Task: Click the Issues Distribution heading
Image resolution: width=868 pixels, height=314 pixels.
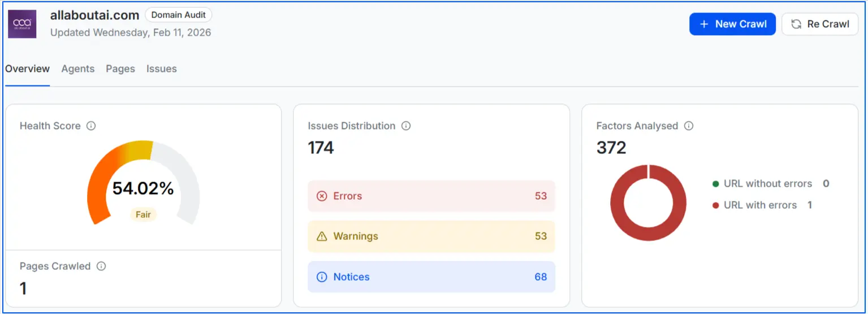Action: click(x=352, y=126)
